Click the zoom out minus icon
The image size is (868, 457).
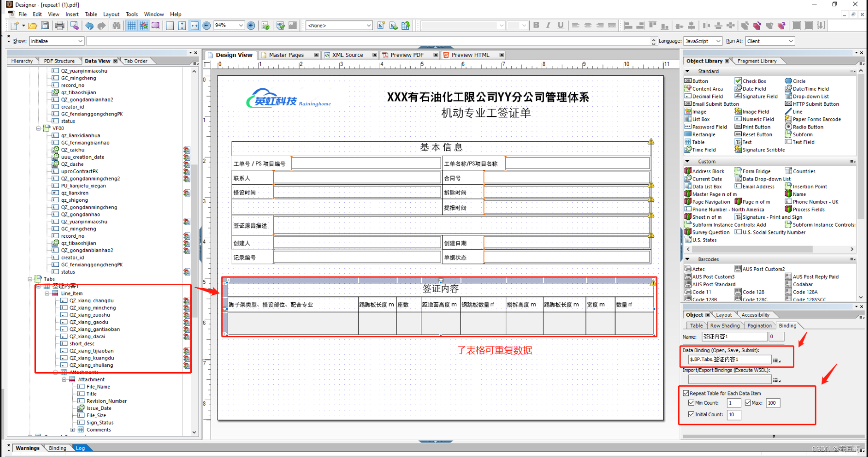pyautogui.click(x=207, y=26)
